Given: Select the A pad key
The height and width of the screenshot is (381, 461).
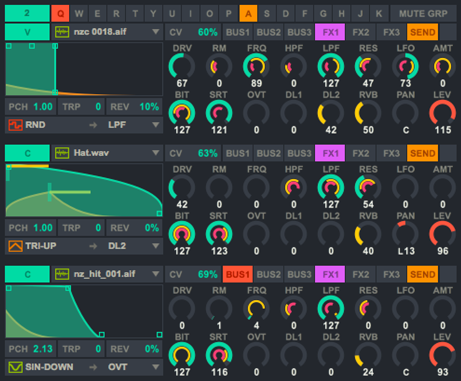Looking at the screenshot, I should pos(248,14).
